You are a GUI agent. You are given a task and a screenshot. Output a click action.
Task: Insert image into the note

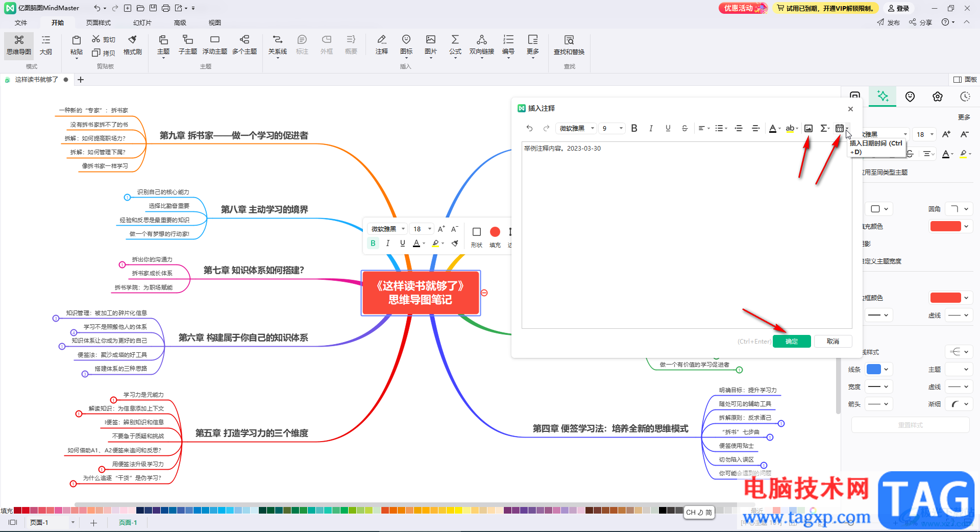(808, 128)
